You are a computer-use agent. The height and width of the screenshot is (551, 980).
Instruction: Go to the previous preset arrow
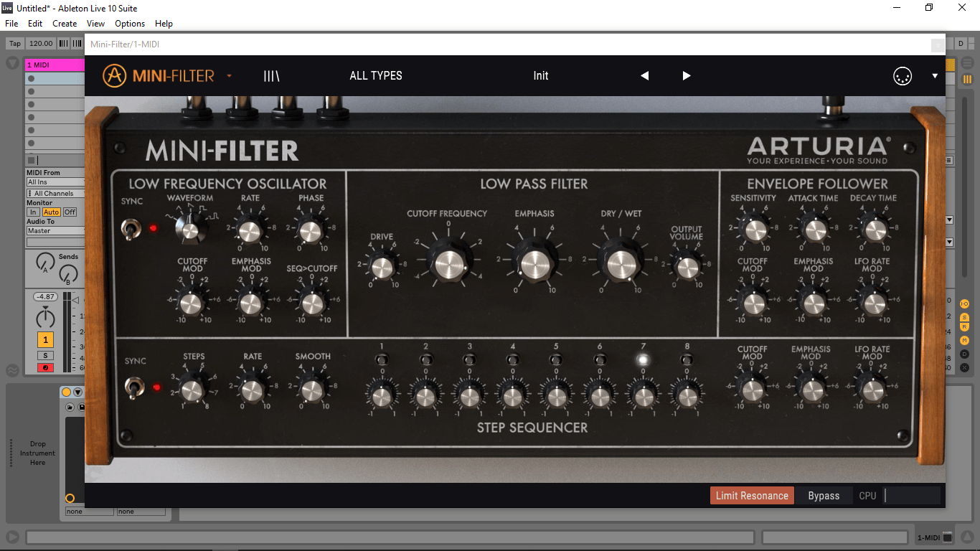644,75
